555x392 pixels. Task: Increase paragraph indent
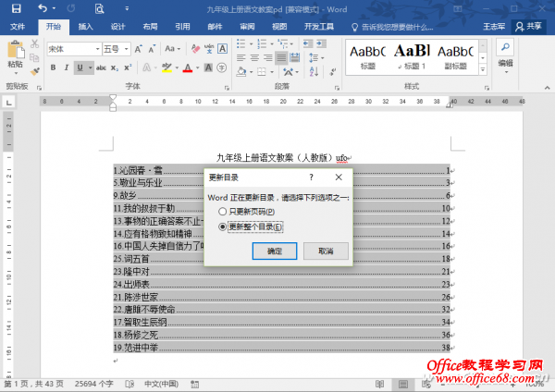[x=322, y=43]
